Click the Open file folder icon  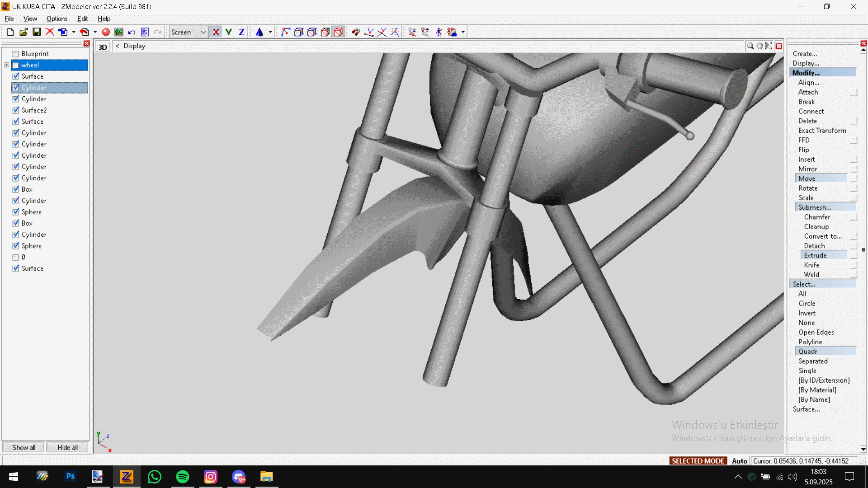tap(24, 32)
